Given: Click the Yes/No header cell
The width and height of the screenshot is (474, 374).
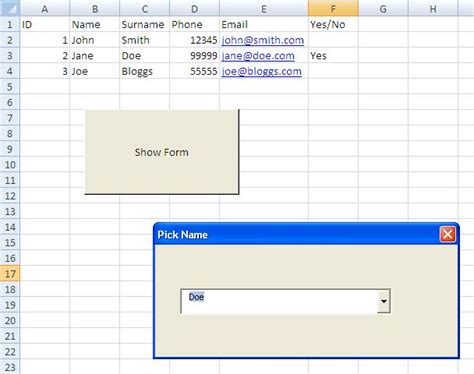Looking at the screenshot, I should coord(333,24).
